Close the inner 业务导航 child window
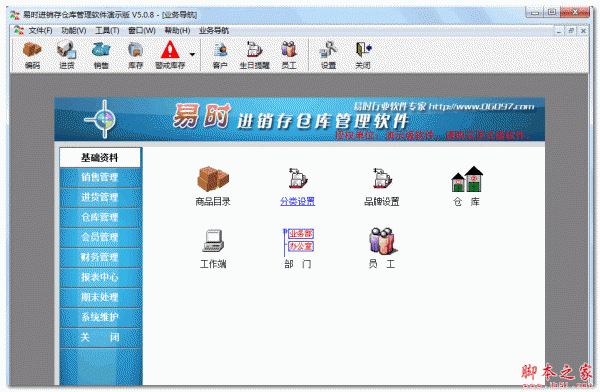Viewport: 600px width, 392px height. pos(583,31)
